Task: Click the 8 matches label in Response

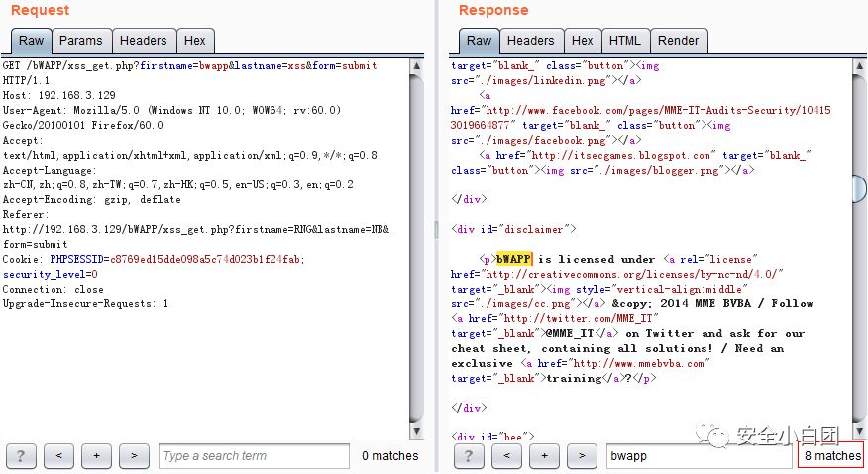Action: 832,456
